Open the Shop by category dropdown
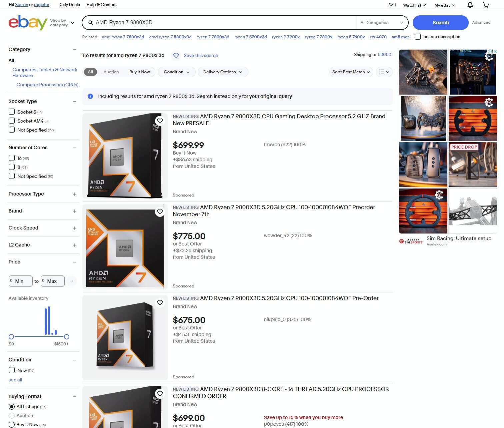The image size is (504, 428). (x=62, y=23)
